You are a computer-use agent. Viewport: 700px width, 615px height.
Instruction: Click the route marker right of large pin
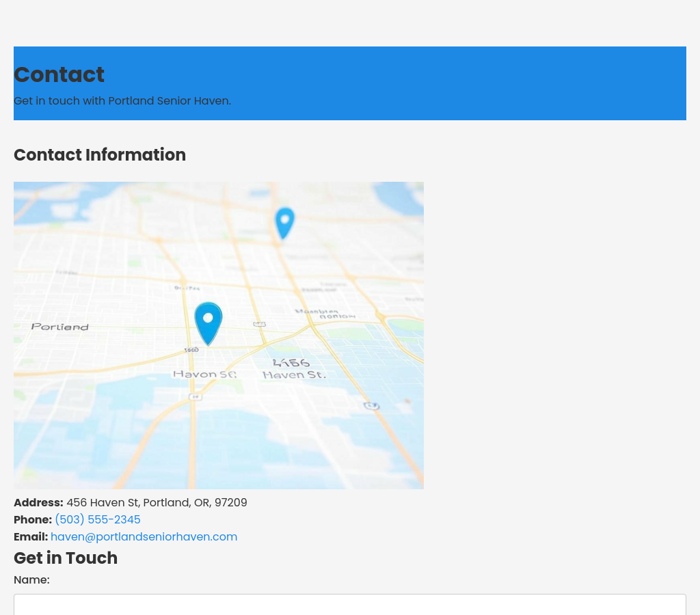click(x=259, y=324)
